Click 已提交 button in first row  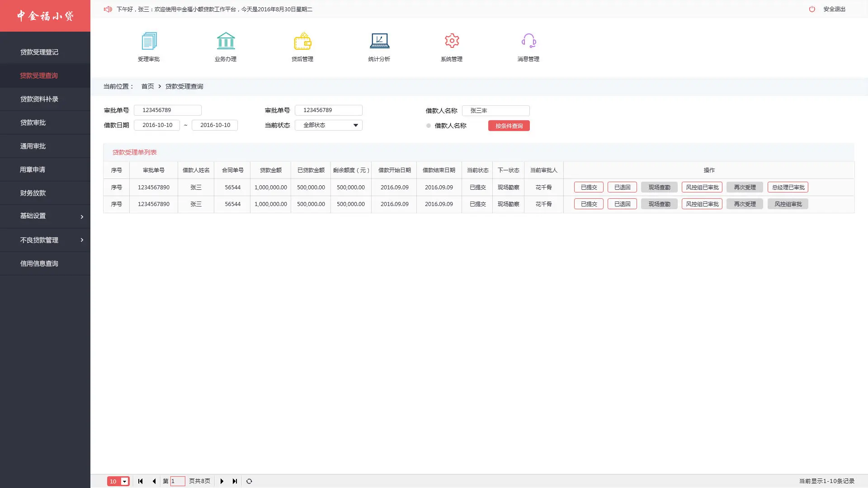click(589, 187)
